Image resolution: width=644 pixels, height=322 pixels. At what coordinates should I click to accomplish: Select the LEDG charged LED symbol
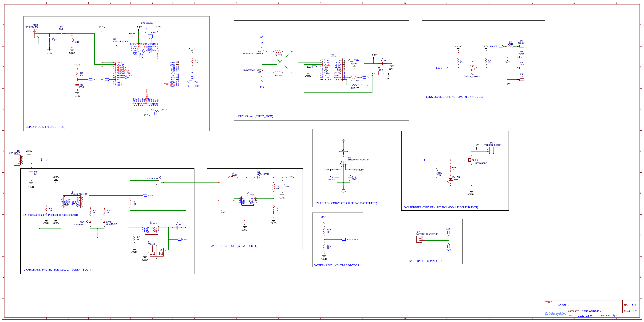pos(90,222)
